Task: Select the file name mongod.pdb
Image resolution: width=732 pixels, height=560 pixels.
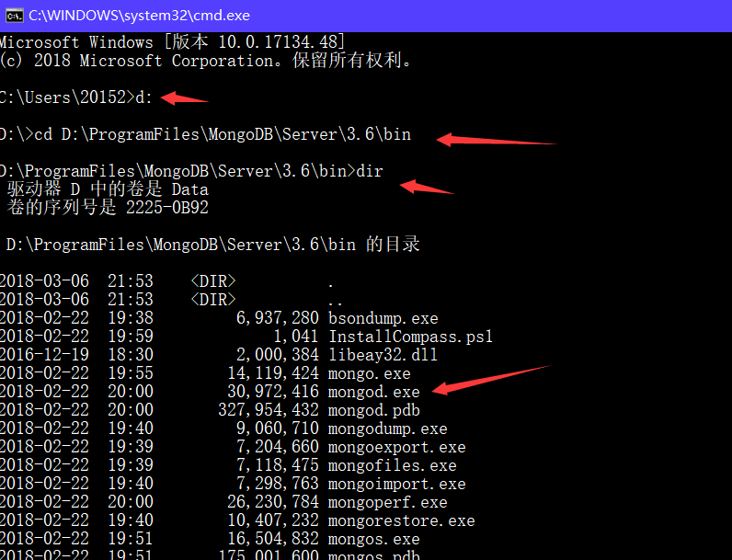Action: 374,410
